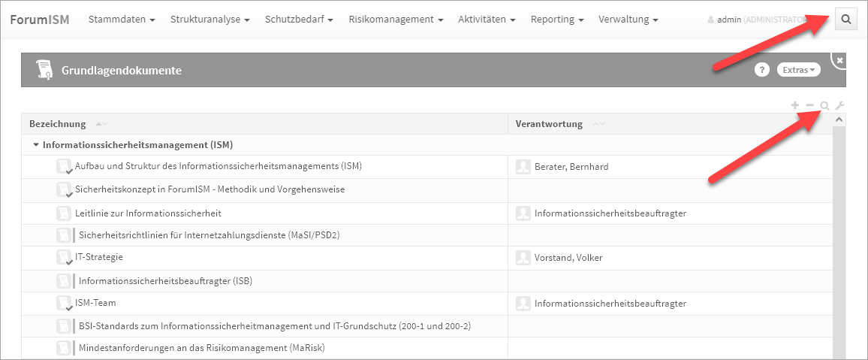
Task: Open Leitlinie zur Informationssicherheit document
Action: coord(148,213)
